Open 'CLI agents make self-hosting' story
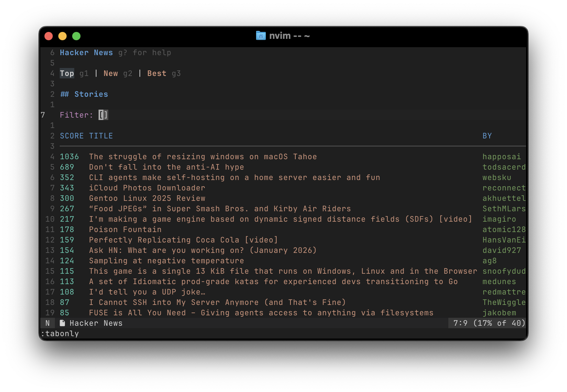Viewport: 567px width, 392px height. coord(235,177)
